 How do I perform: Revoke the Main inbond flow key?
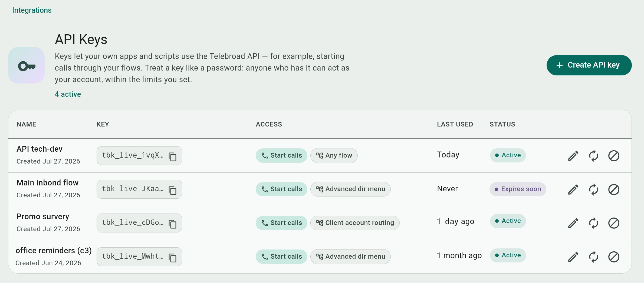(x=614, y=189)
